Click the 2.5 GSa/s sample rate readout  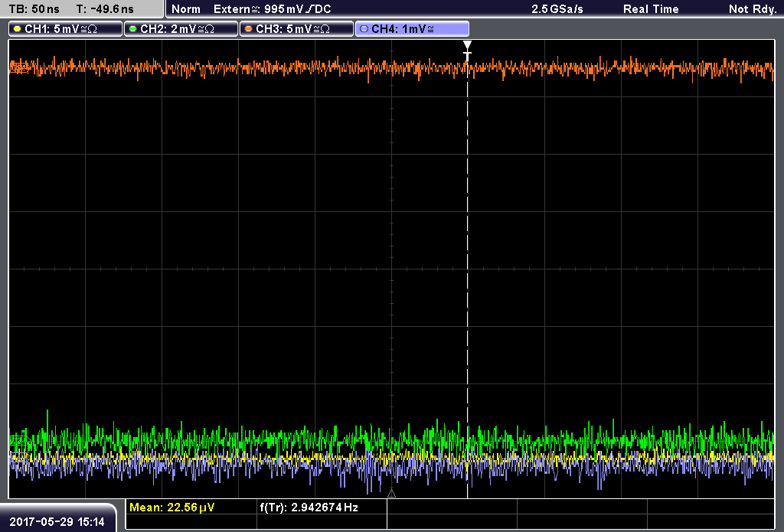click(557, 9)
